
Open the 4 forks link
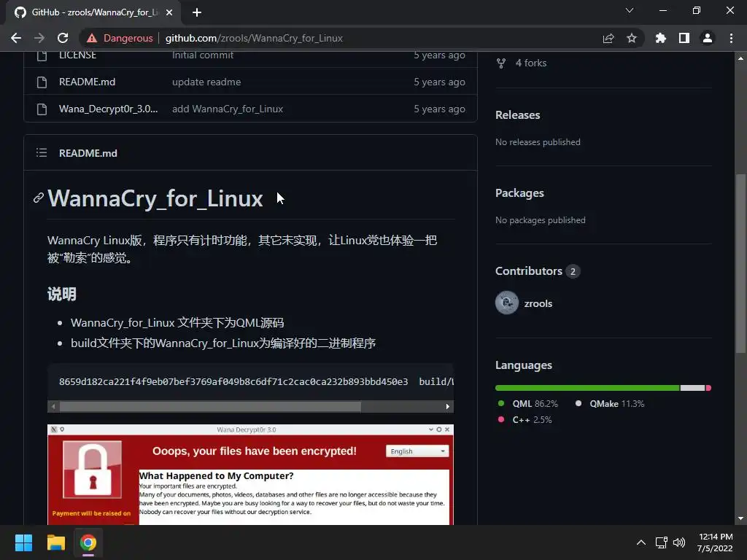coord(531,63)
